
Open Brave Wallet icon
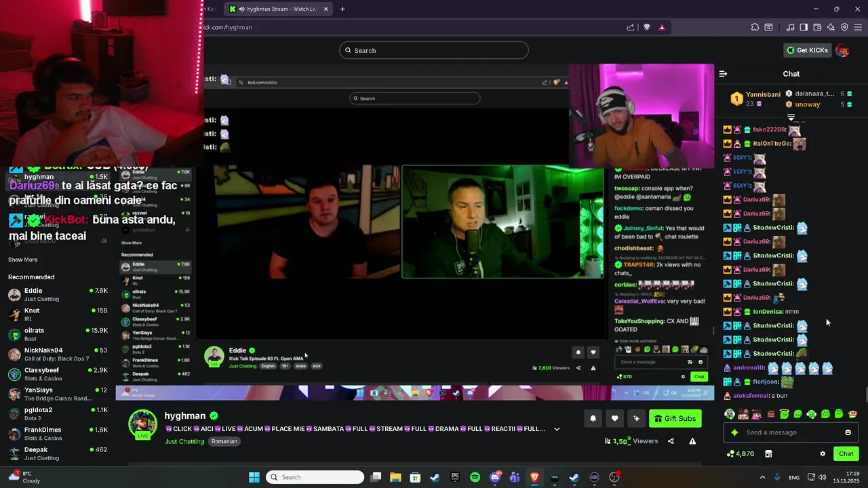(x=817, y=27)
